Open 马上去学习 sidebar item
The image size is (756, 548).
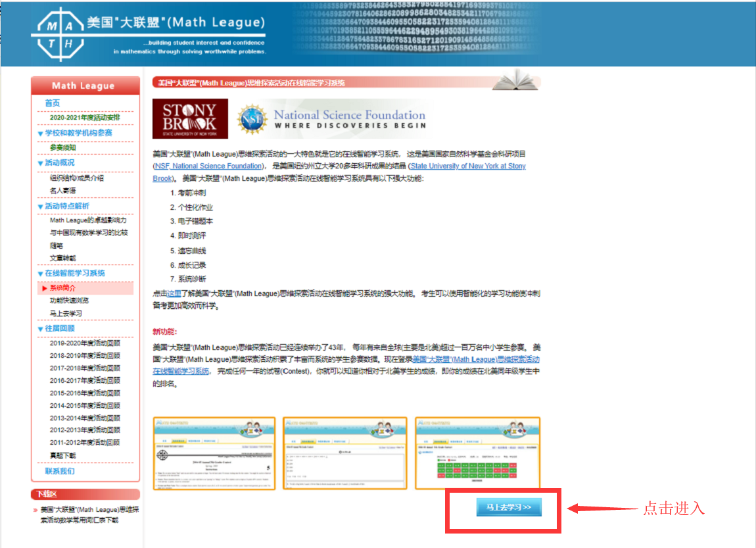pyautogui.click(x=66, y=314)
